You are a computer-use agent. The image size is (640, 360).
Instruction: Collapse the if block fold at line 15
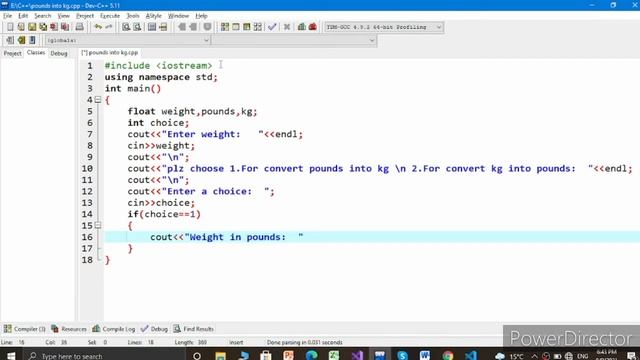point(98,225)
